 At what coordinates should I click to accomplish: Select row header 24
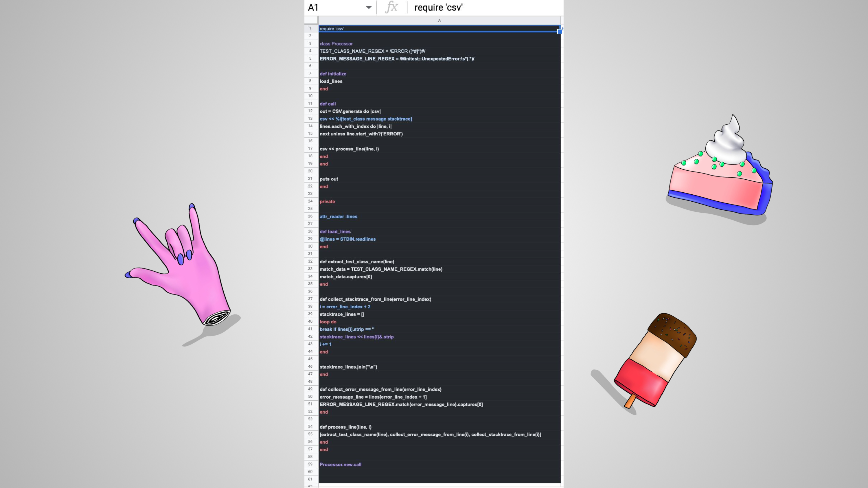(x=310, y=201)
